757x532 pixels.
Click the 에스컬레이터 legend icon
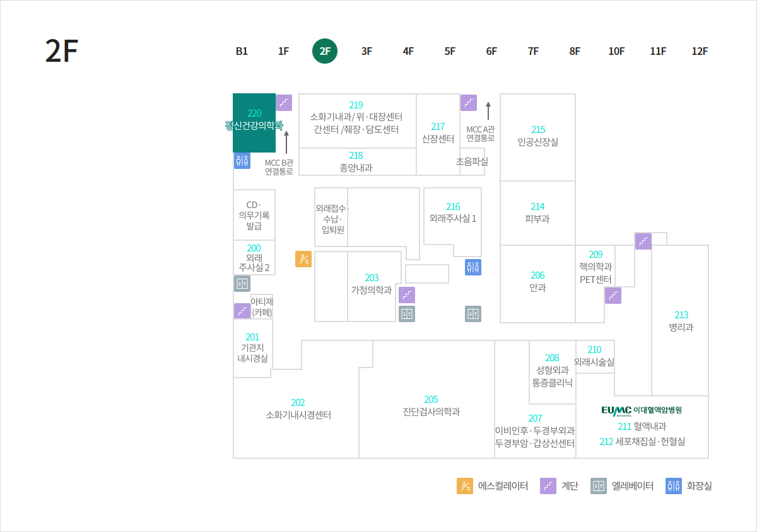[x=465, y=486]
